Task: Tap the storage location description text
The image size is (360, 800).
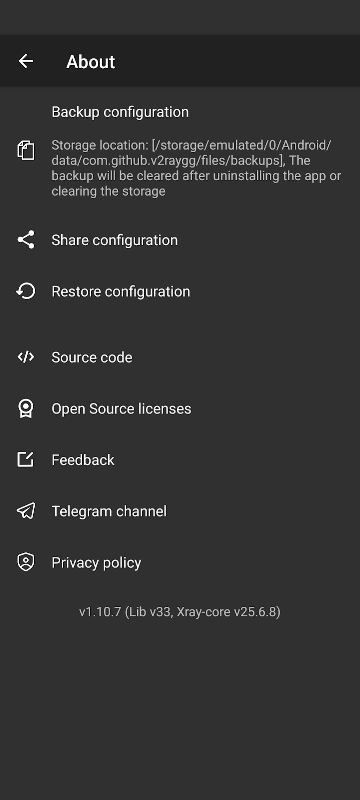Action: pyautogui.click(x=196, y=168)
